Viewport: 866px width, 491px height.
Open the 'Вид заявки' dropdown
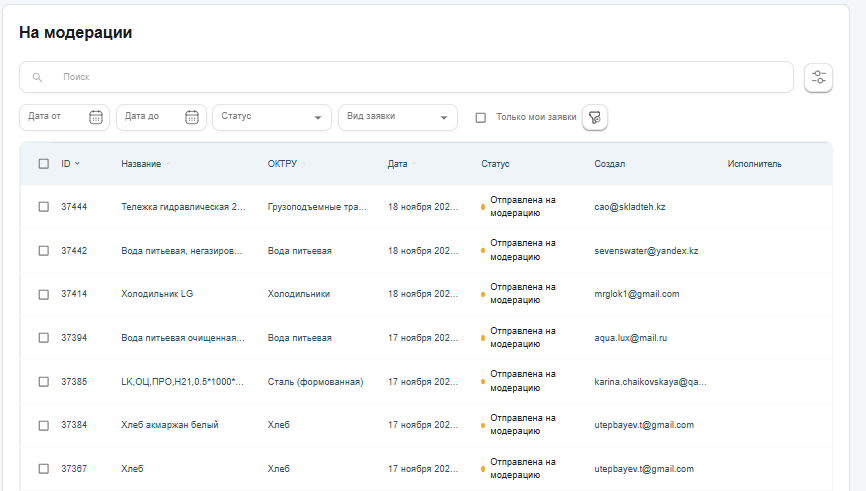point(397,117)
